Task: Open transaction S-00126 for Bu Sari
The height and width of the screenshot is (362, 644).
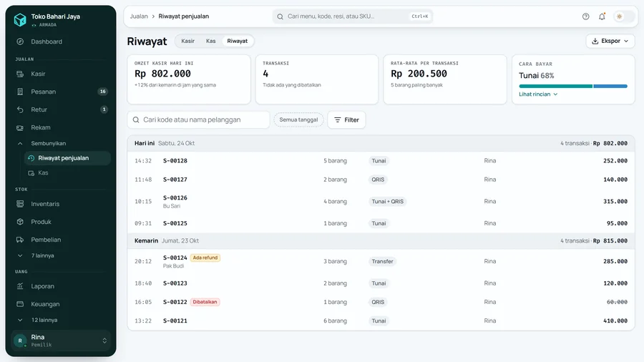Action: 381,202
